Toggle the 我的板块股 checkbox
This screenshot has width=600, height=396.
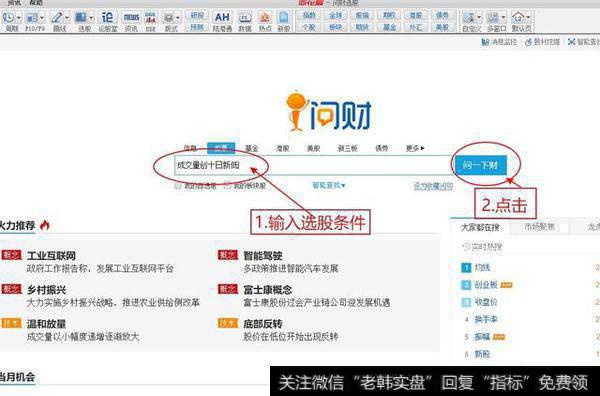coord(227,186)
